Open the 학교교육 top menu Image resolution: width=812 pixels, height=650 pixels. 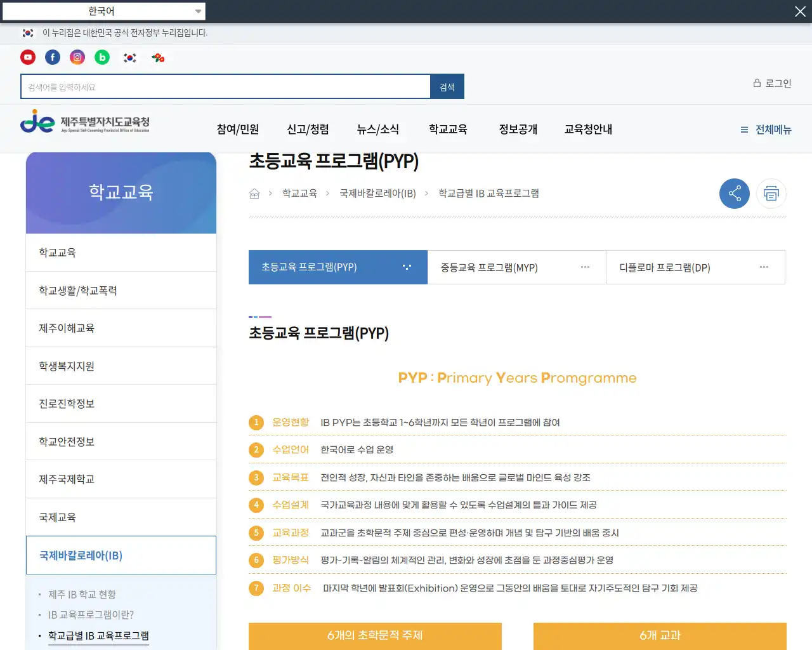[x=448, y=129]
